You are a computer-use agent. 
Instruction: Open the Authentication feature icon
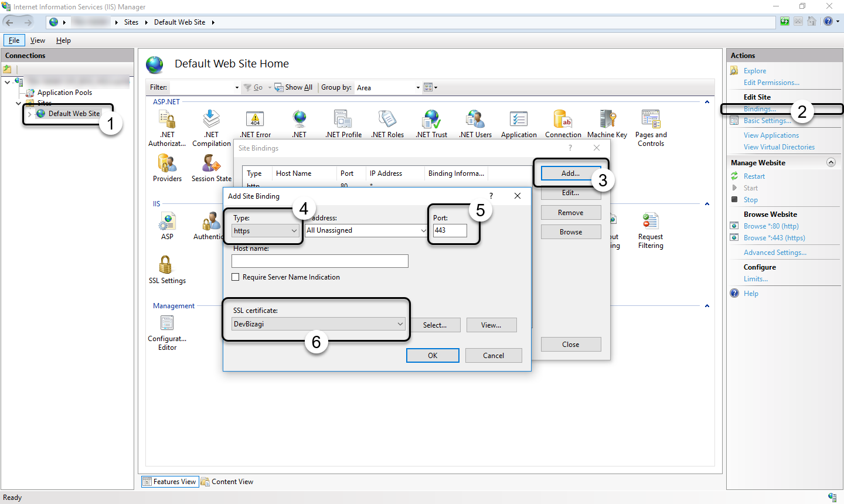pyautogui.click(x=211, y=222)
